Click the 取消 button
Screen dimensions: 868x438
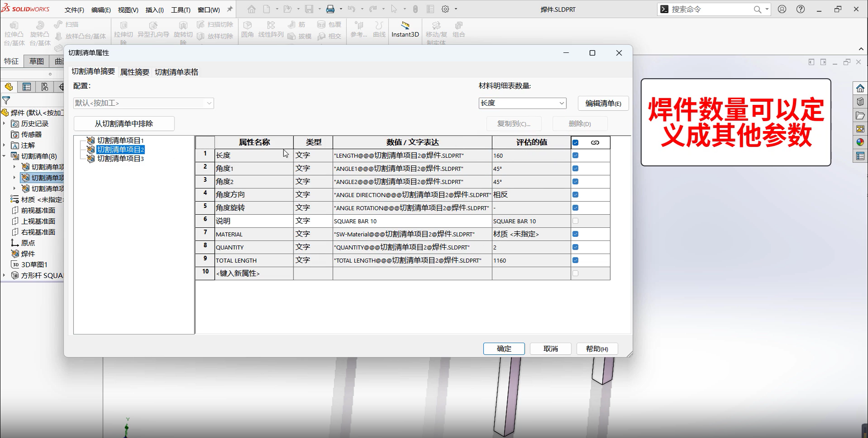pos(551,349)
